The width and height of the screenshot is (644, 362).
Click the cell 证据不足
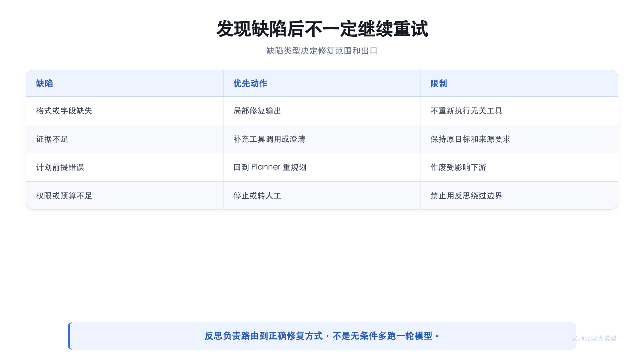pyautogui.click(x=125, y=139)
